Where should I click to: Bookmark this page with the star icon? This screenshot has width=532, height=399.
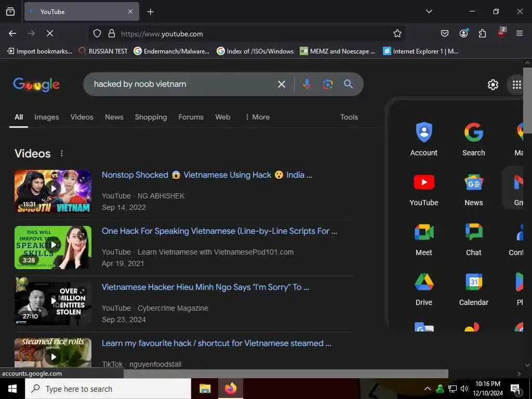click(397, 34)
